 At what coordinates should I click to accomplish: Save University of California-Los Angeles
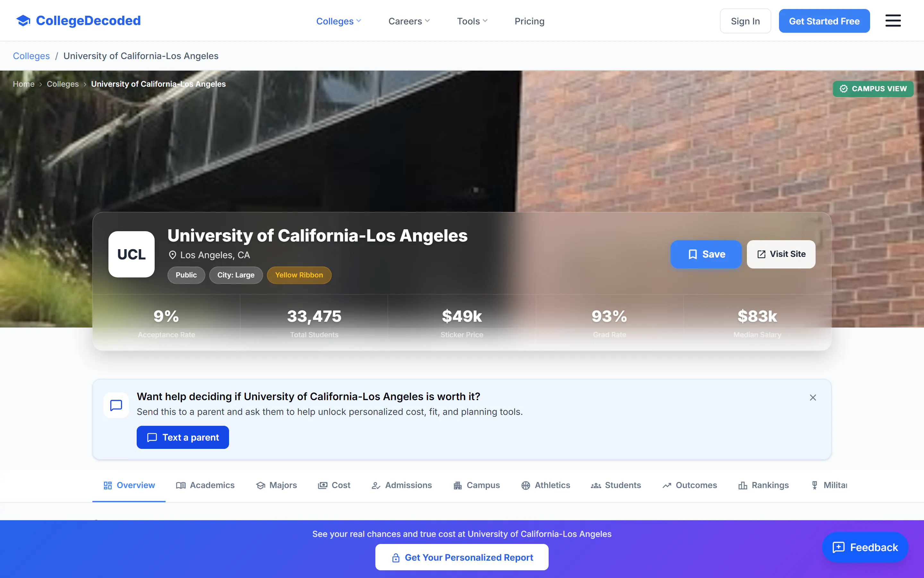tap(706, 254)
